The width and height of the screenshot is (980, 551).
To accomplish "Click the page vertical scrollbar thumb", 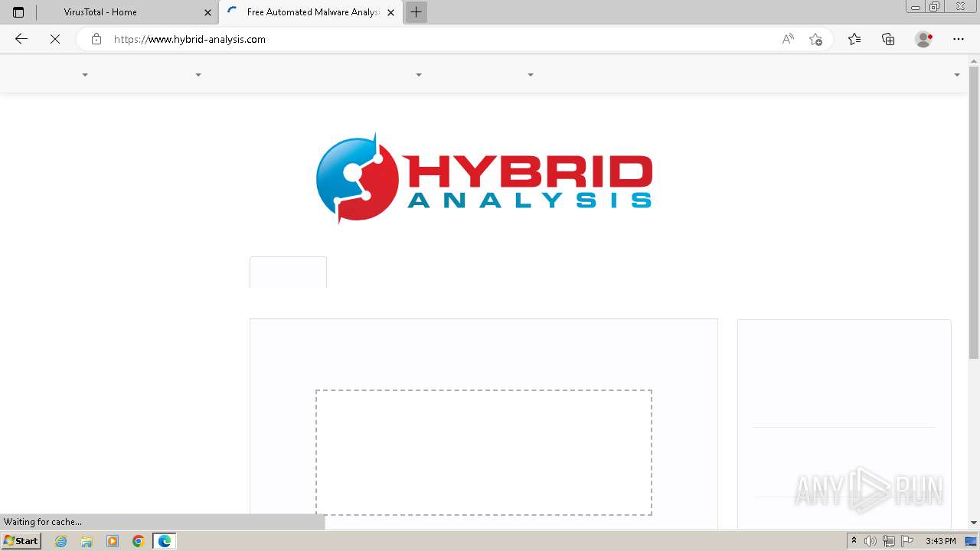I will [974, 213].
